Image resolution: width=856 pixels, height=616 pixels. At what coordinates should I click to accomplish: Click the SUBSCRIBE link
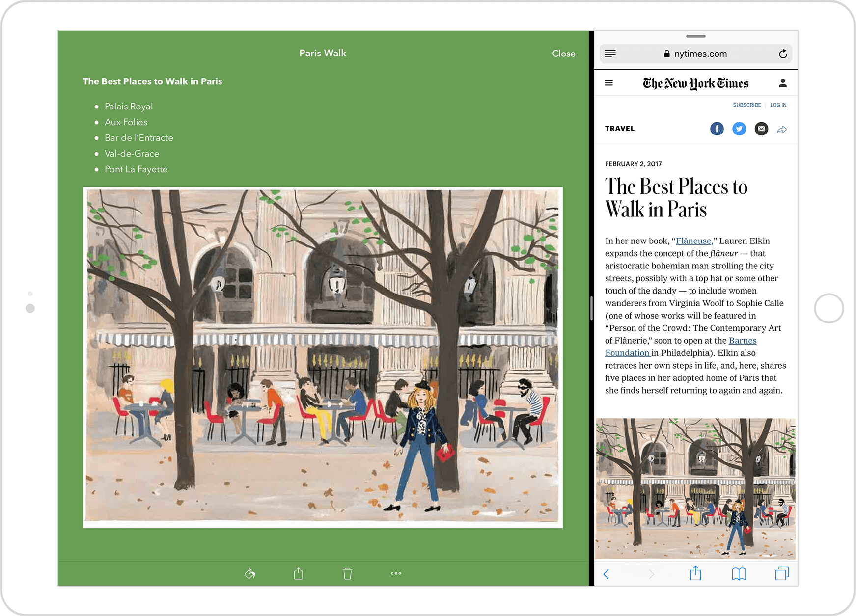(746, 105)
